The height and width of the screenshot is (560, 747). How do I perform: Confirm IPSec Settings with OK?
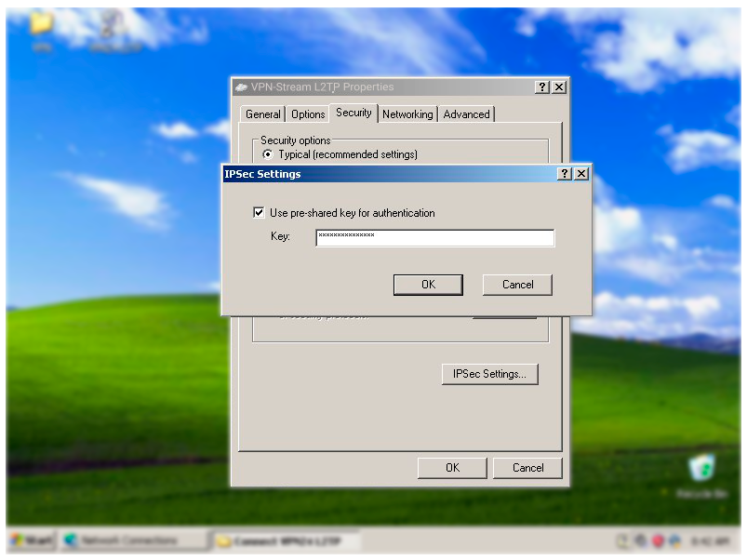click(428, 285)
